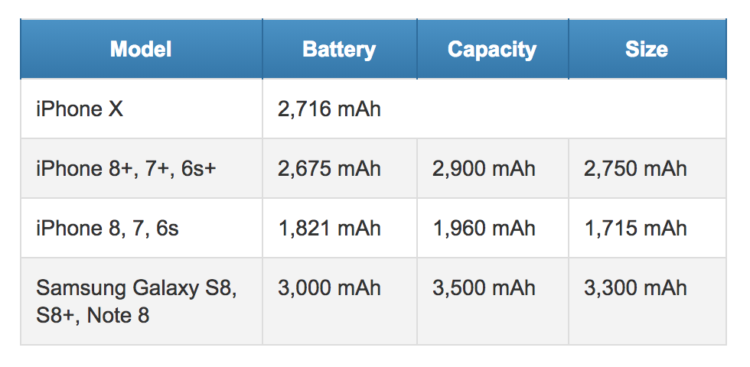Select the iPhone X model cell
This screenshot has width=750, height=367.
coord(141,109)
